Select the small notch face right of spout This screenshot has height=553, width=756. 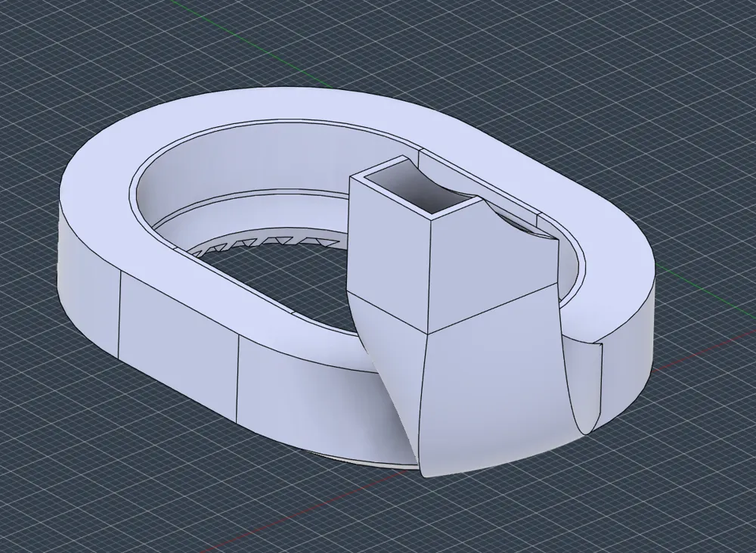pyautogui.click(x=586, y=381)
